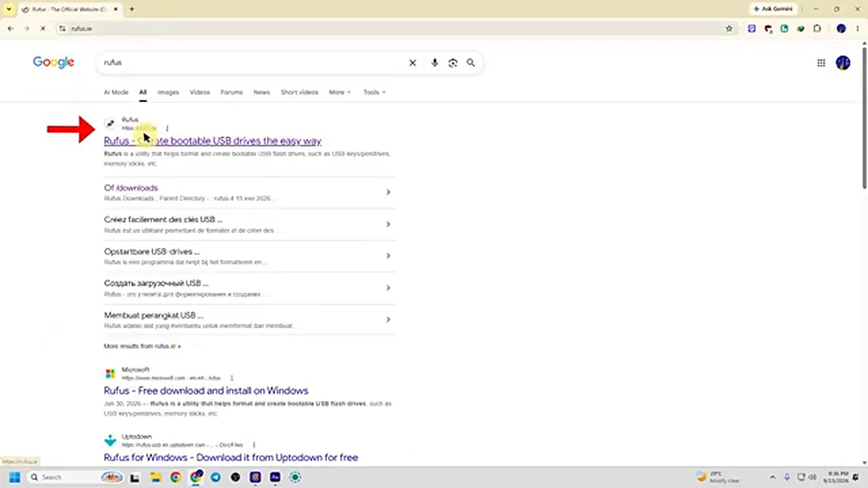Open Chrome's three-dot menu

pos(857,28)
